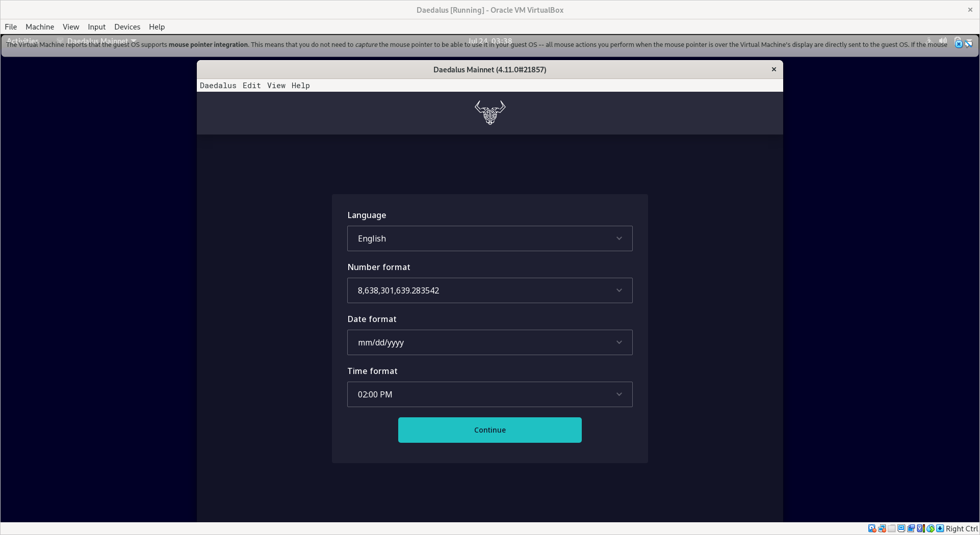Click the Daedalus Mainnet title bar text

point(490,70)
